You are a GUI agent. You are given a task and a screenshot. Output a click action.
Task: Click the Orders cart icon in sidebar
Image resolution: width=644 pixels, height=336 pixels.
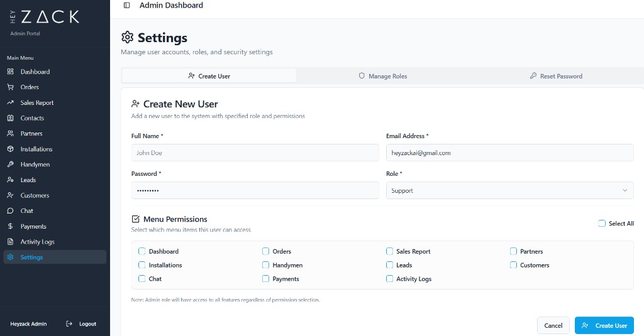(x=10, y=87)
